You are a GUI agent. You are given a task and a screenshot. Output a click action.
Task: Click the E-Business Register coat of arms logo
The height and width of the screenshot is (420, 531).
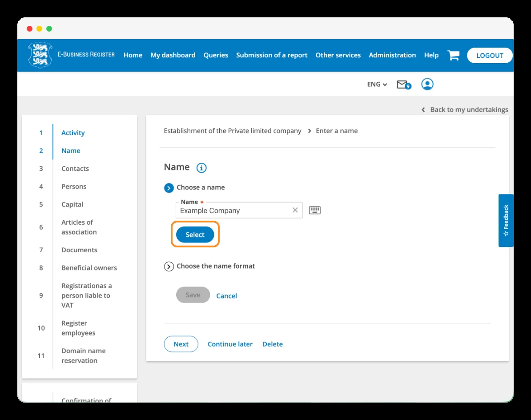tap(40, 55)
